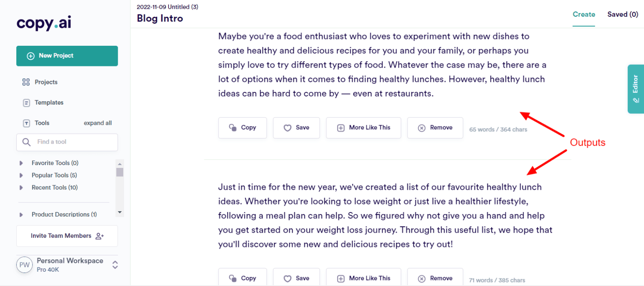Expand Popular Tools list

click(x=54, y=175)
